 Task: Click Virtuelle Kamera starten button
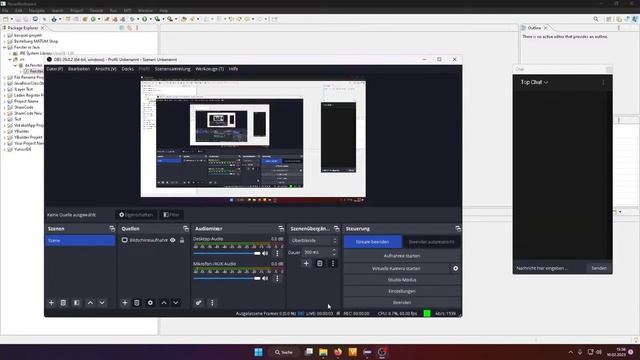396,269
